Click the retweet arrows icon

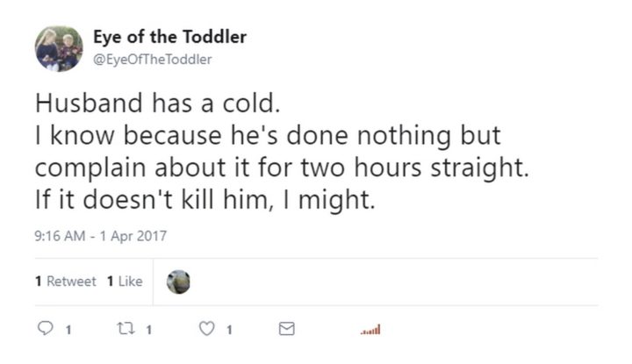pyautogui.click(x=123, y=330)
